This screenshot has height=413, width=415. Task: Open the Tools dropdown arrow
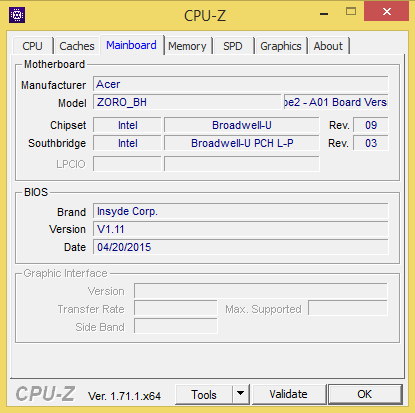coord(240,394)
